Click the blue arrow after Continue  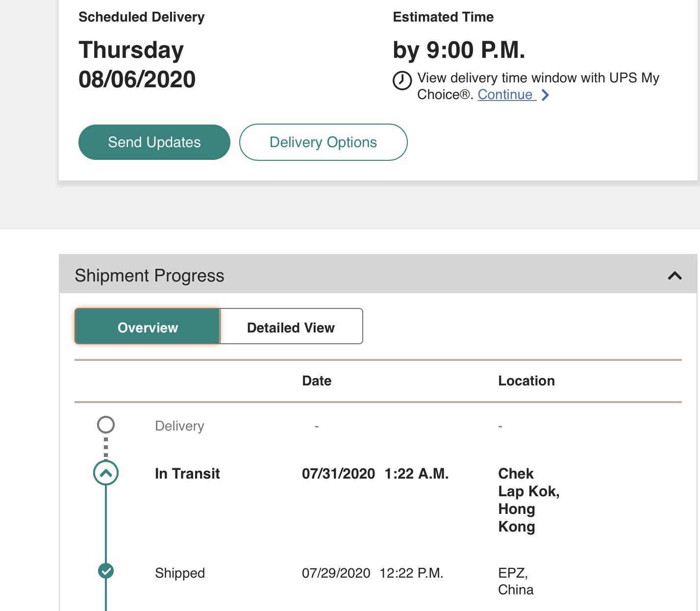[545, 95]
